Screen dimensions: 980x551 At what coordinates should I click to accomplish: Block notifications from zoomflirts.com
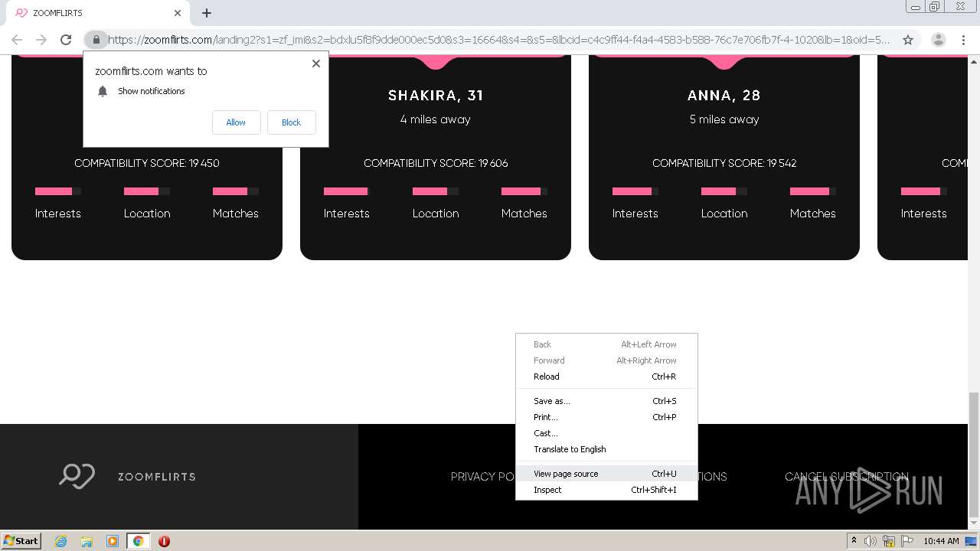click(x=291, y=122)
